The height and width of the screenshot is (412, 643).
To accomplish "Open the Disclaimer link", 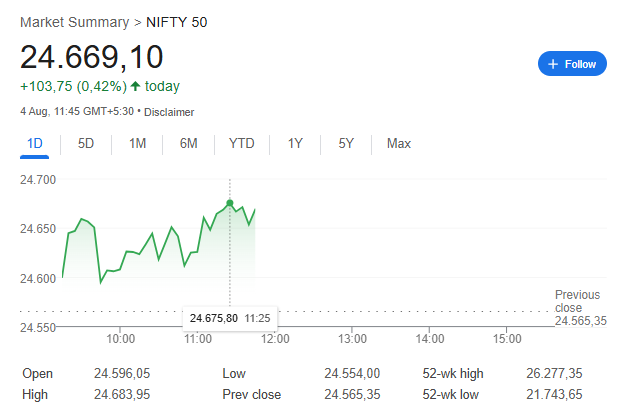I will coord(169,112).
